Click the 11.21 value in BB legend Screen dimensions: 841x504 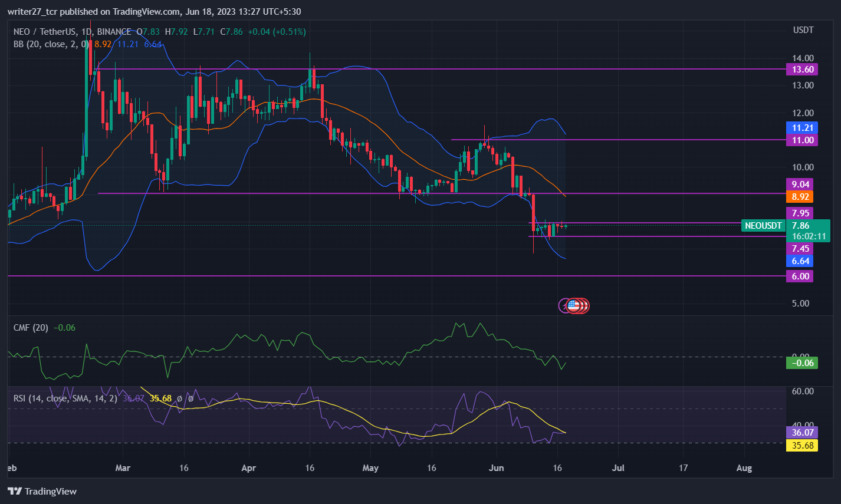(x=127, y=44)
